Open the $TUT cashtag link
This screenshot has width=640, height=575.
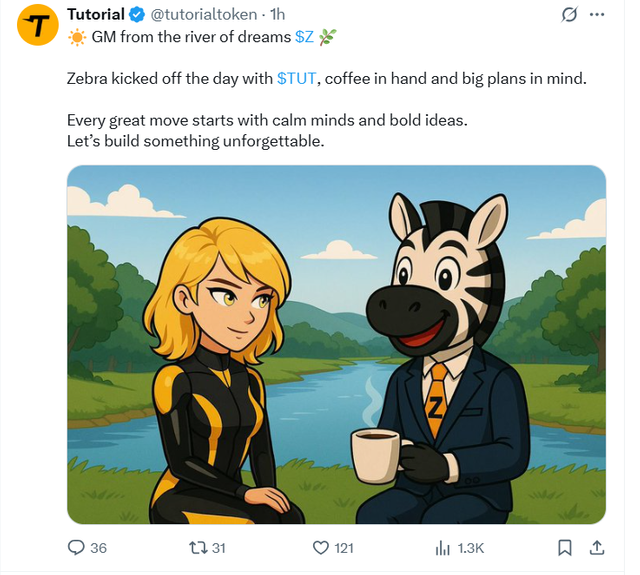pyautogui.click(x=296, y=78)
